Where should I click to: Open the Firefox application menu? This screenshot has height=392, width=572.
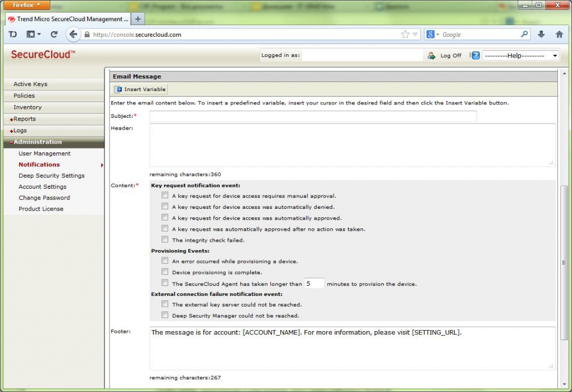[x=26, y=5]
